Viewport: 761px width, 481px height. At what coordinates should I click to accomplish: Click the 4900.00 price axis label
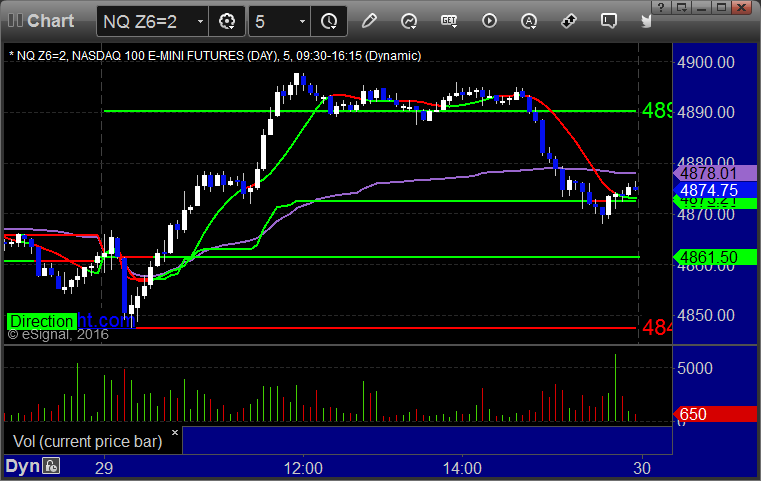tap(706, 62)
